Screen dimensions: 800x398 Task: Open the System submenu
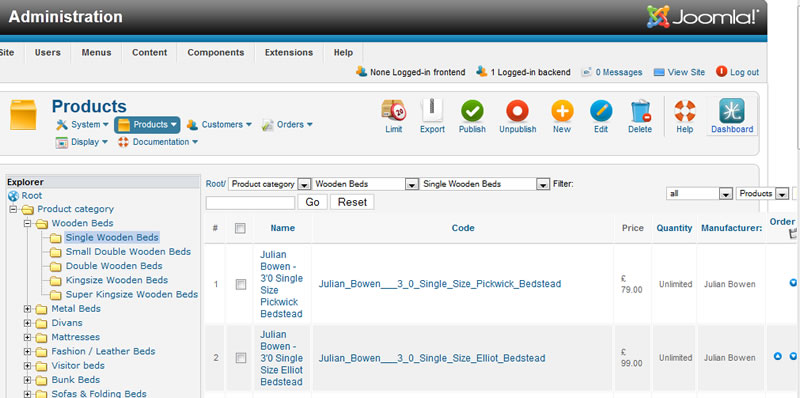(82, 125)
